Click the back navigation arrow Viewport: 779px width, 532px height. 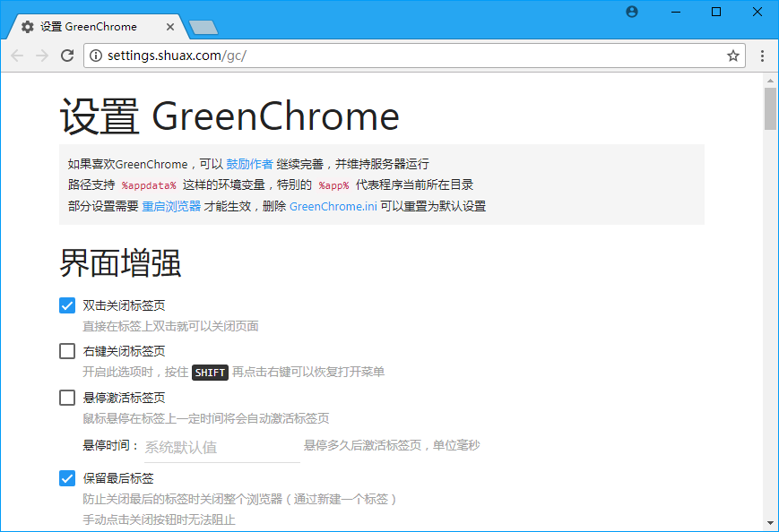pos(17,56)
